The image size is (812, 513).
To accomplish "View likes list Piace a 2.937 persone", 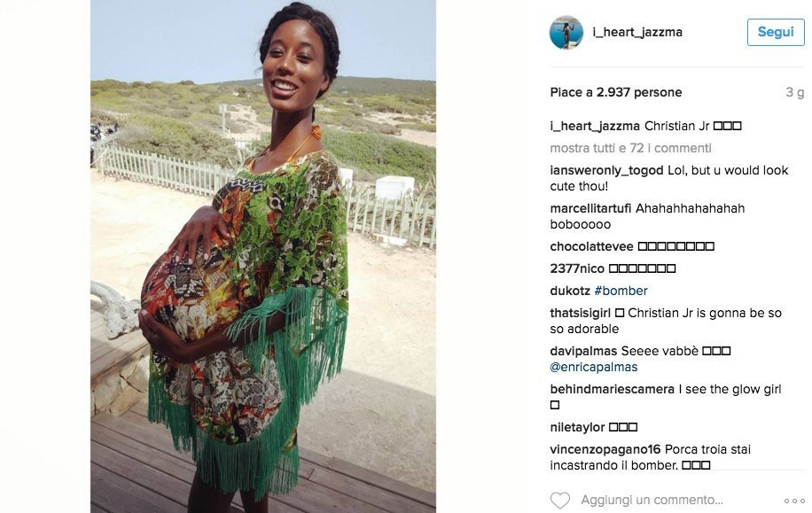I will pyautogui.click(x=616, y=93).
